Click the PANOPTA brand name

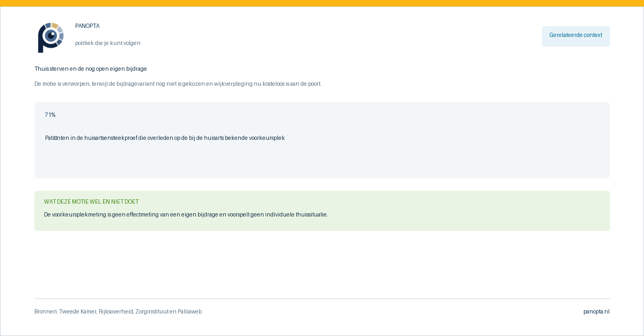tap(87, 26)
